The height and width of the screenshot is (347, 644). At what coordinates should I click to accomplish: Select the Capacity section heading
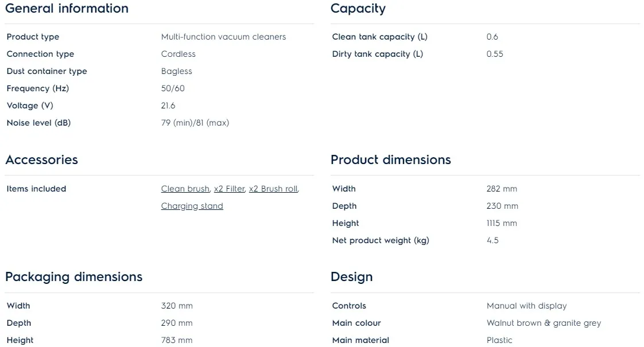tap(358, 9)
